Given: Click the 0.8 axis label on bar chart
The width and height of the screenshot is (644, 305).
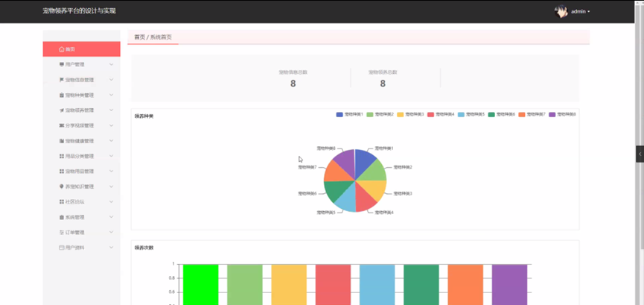Looking at the screenshot, I should 172,278.
